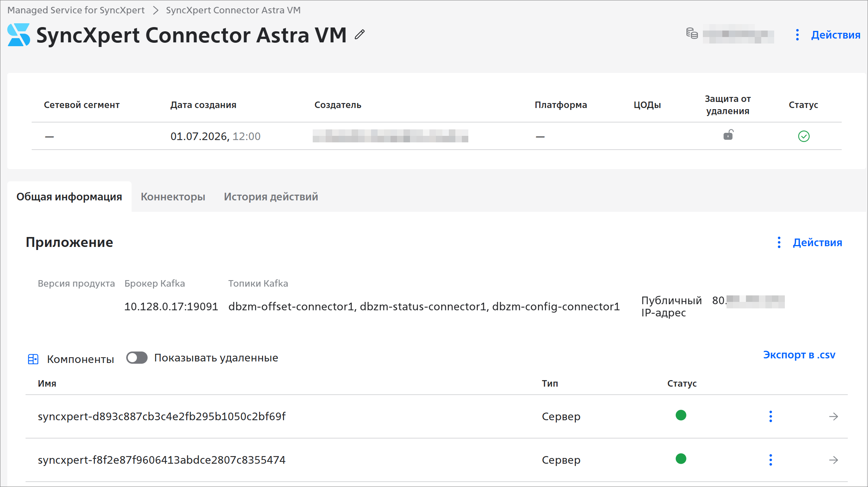Export components via Экспорт в .csv

tap(799, 355)
